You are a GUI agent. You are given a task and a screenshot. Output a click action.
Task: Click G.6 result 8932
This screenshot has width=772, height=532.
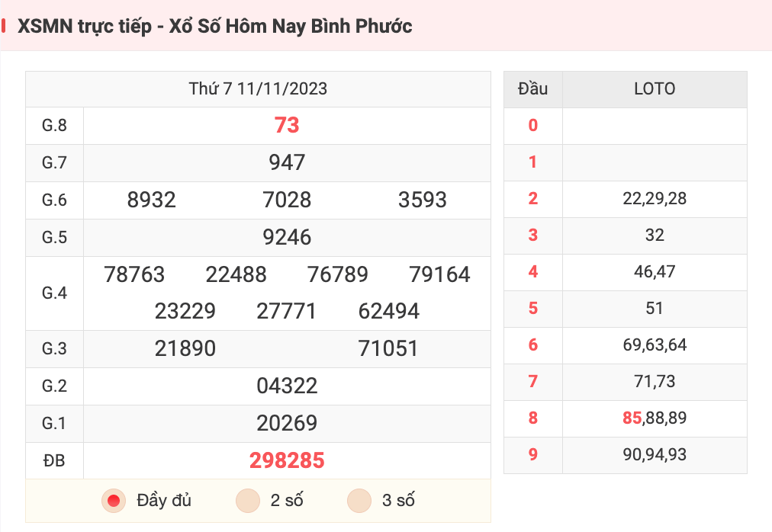point(152,200)
